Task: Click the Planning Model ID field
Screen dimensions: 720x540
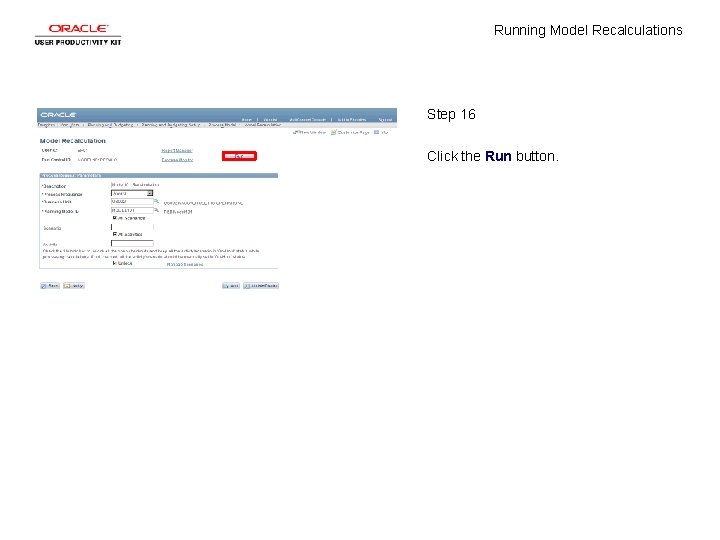Action: pos(132,211)
